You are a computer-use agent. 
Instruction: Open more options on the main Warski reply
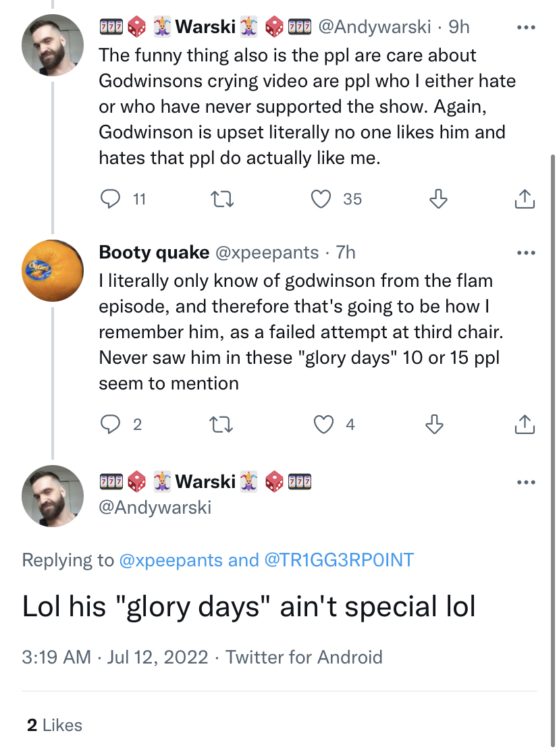point(526,482)
